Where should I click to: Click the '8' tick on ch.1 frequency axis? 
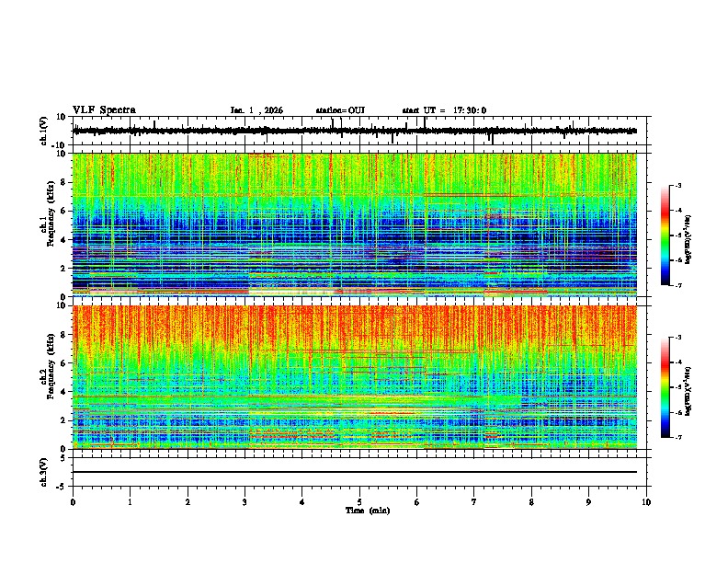point(63,182)
